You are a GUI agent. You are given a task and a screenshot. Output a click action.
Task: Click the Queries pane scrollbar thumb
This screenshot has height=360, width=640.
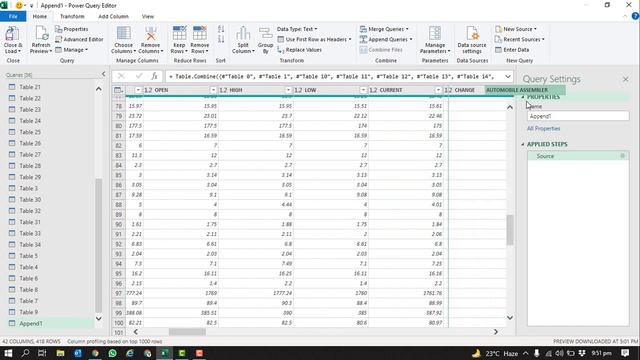98,245
